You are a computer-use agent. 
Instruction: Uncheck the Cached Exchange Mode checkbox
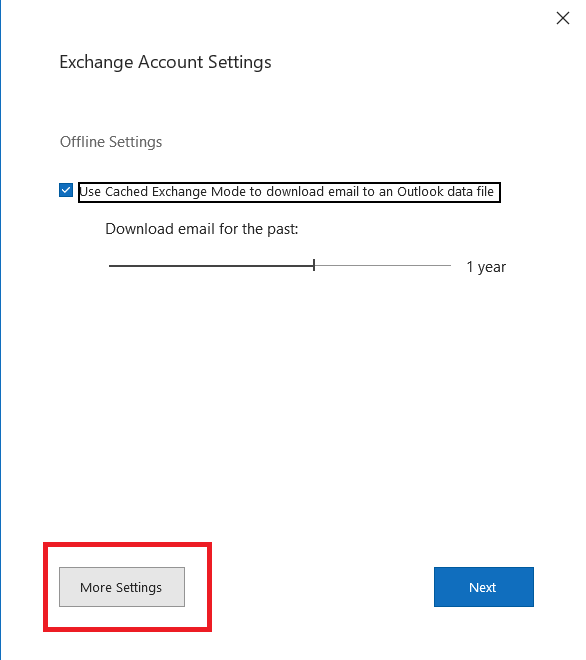coord(66,190)
